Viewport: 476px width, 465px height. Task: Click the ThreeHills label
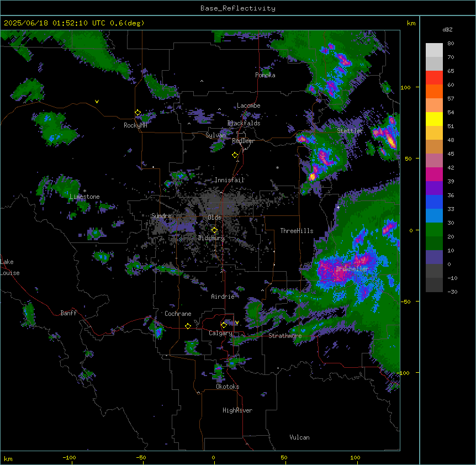[x=297, y=231]
